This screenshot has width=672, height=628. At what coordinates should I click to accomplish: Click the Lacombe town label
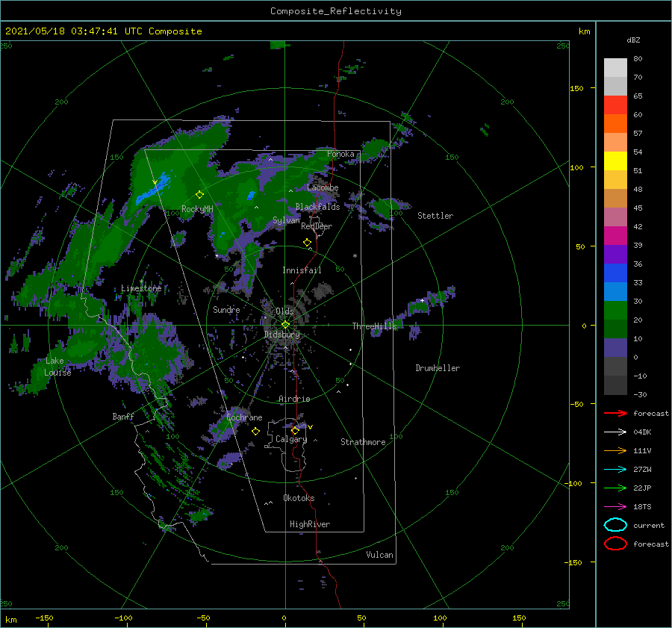323,187
